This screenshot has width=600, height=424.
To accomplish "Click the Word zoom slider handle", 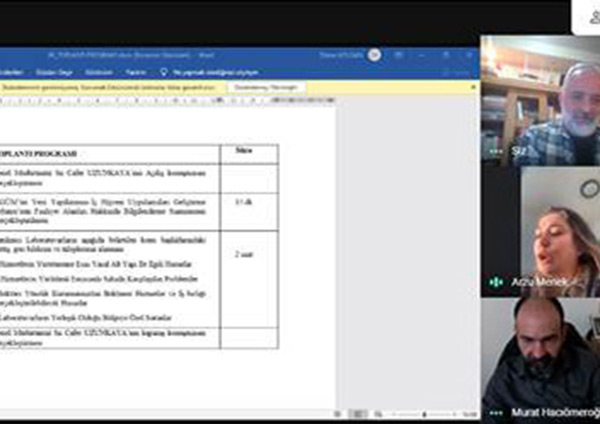I will [424, 414].
